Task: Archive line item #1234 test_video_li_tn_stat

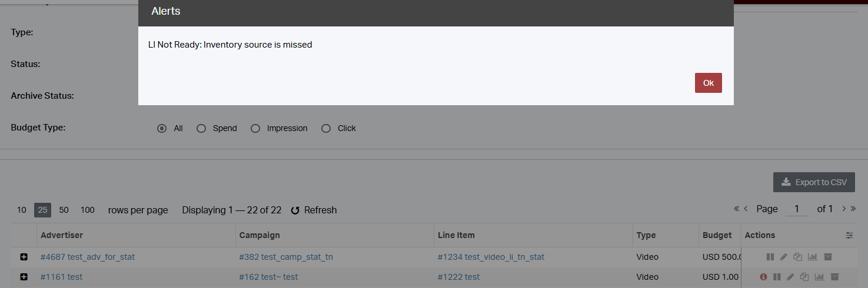Action: click(x=827, y=257)
